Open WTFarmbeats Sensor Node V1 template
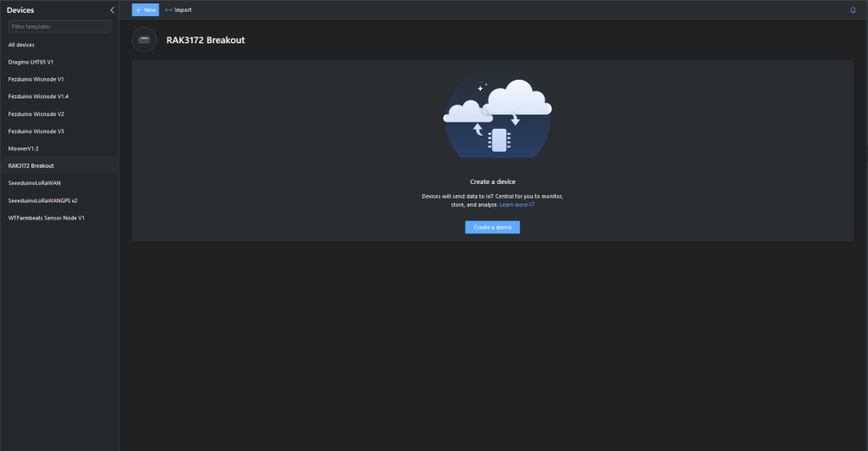The height and width of the screenshot is (451, 868). [46, 218]
